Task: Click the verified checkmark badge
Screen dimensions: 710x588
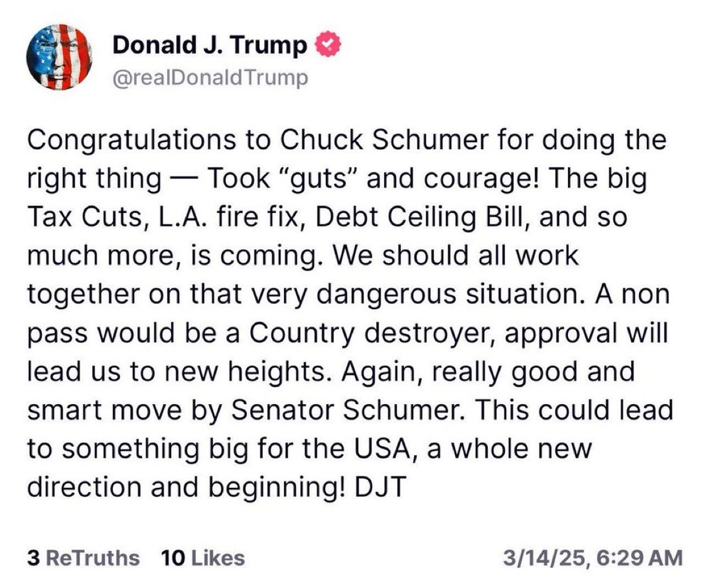Action: click(x=325, y=43)
